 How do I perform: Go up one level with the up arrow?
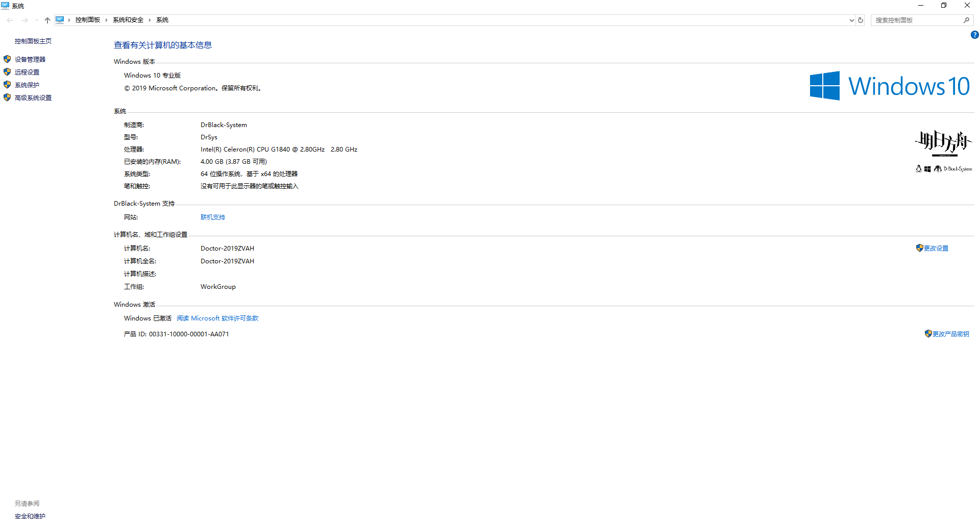(x=47, y=20)
